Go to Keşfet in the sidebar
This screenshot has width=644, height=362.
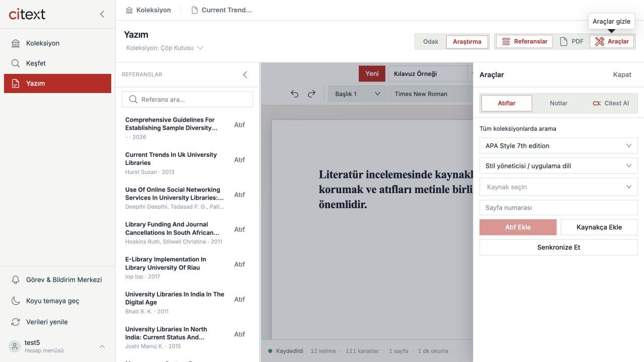57,63
